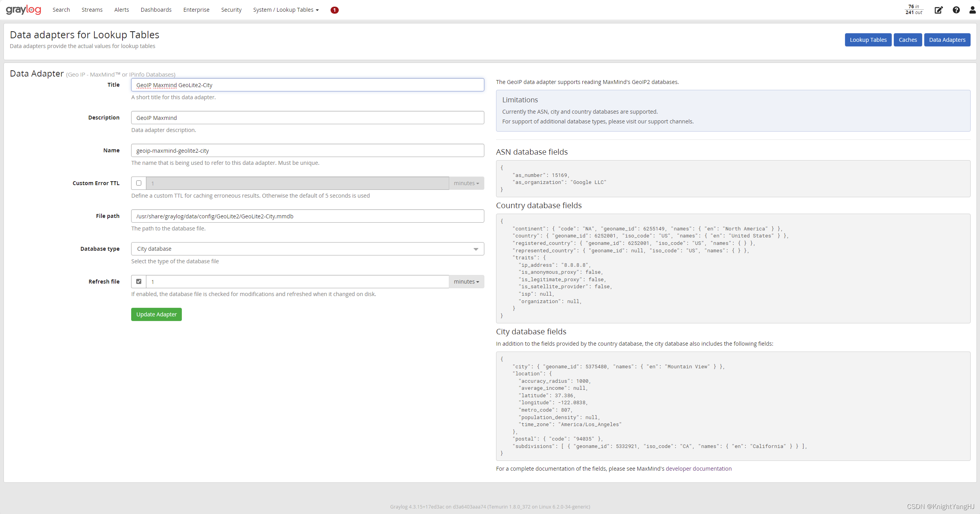Click the Limitations heading
This screenshot has height=514, width=980.
click(520, 100)
